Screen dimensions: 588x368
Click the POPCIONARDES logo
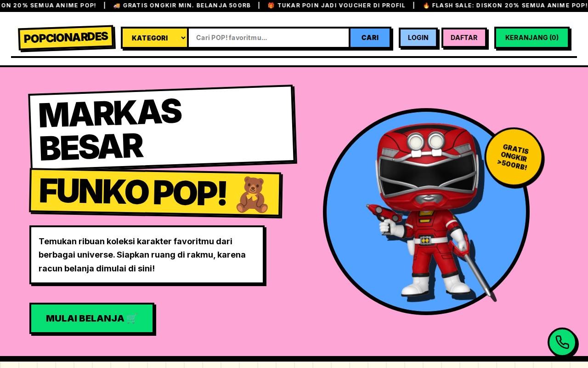click(x=66, y=38)
